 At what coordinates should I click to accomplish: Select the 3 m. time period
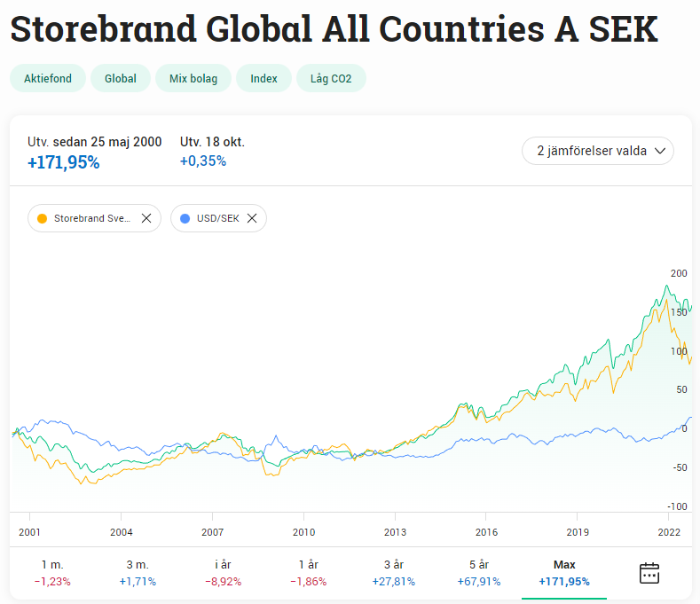[138, 573]
